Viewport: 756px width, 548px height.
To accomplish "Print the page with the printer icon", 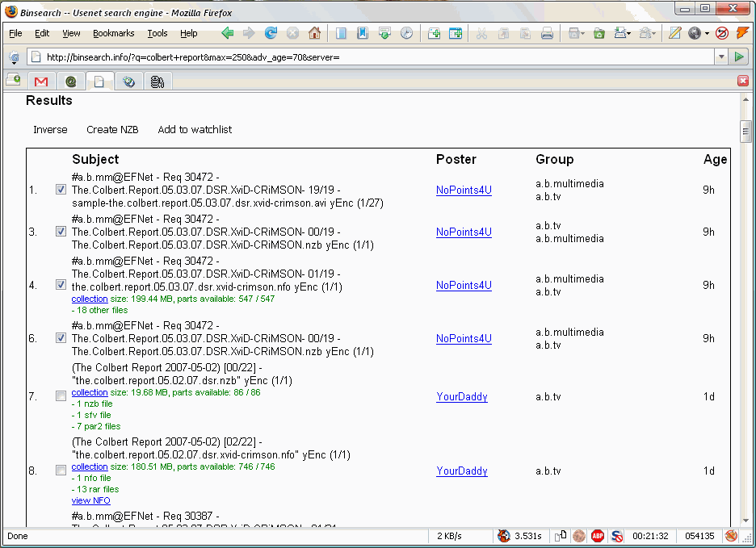I will pos(547,33).
